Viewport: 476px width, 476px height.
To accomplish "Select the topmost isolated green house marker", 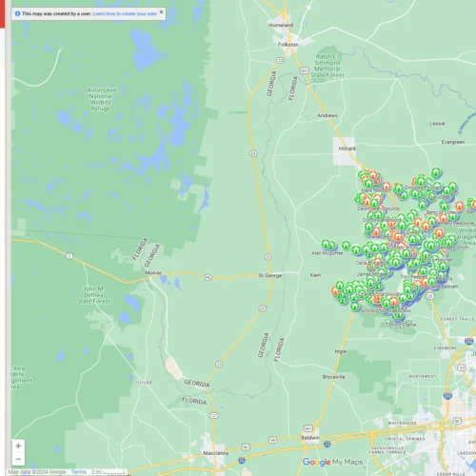I will click(x=436, y=172).
